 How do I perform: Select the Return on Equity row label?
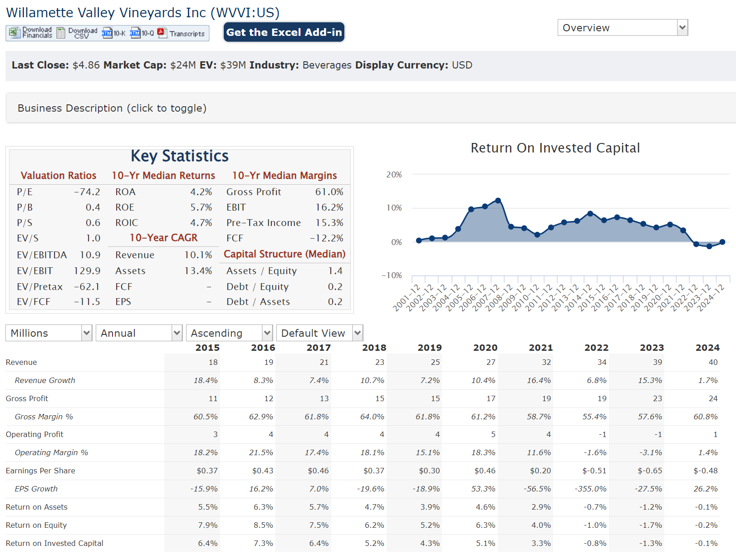(36, 525)
